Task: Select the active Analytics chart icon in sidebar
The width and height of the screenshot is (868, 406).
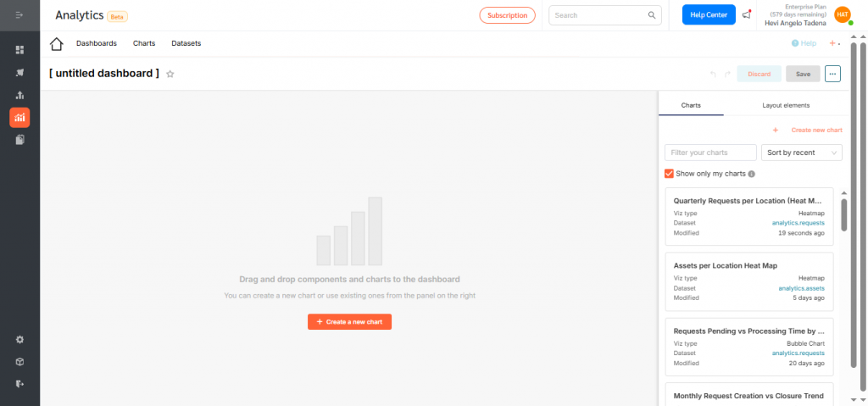Action: [x=19, y=118]
